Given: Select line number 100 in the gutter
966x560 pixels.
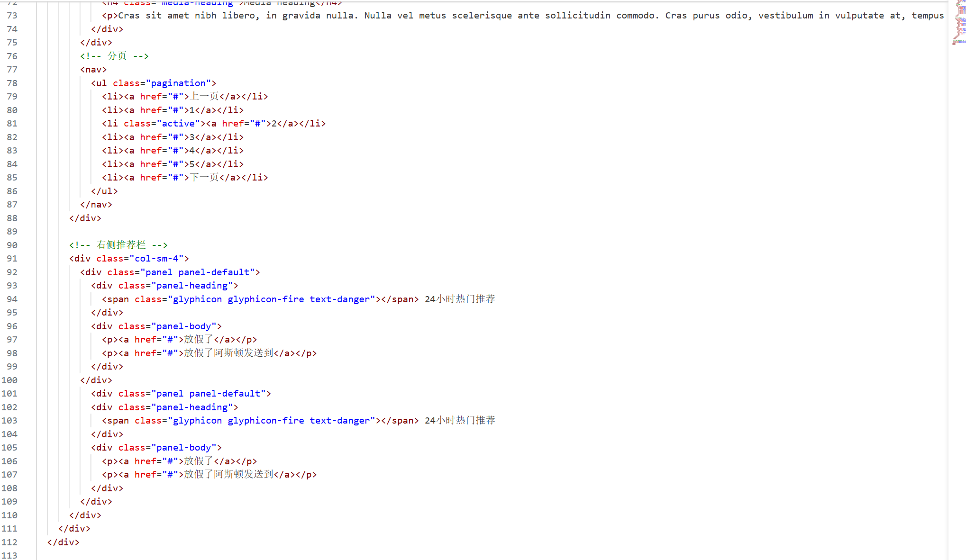Looking at the screenshot, I should 9,380.
